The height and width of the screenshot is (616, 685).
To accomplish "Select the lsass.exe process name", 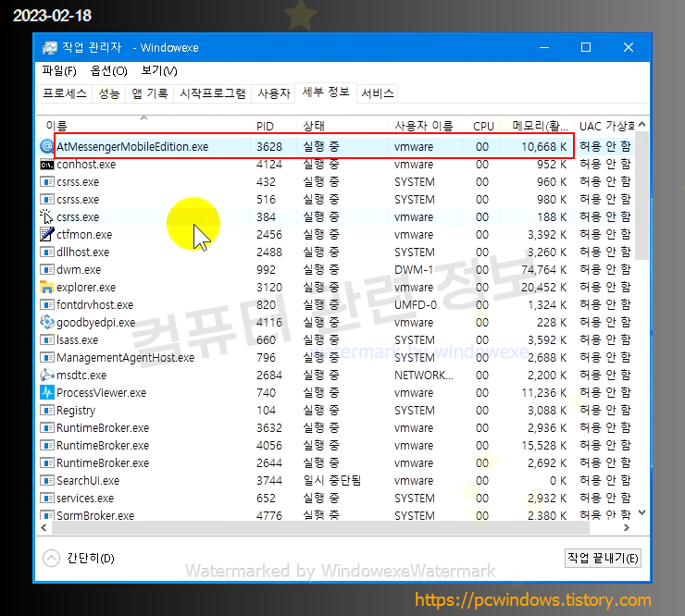I will [78, 339].
